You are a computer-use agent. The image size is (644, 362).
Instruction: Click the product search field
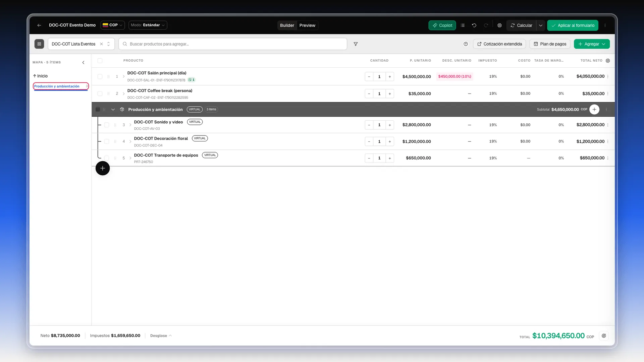(233, 44)
